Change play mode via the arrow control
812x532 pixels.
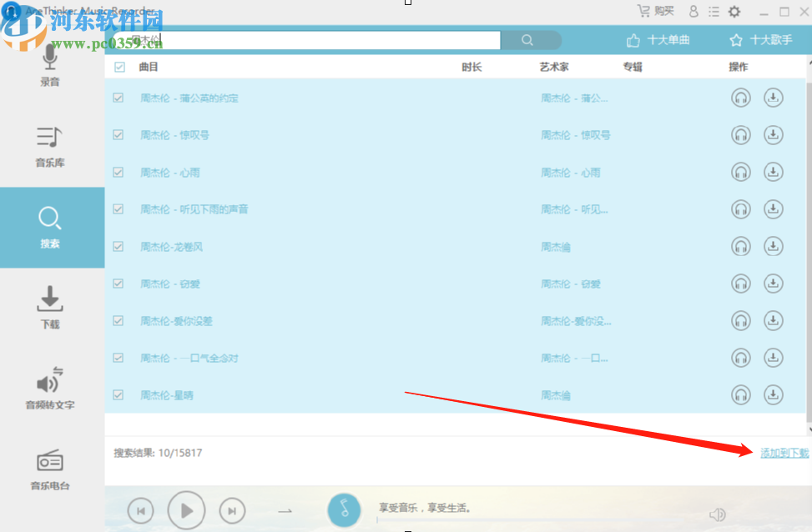pyautogui.click(x=285, y=509)
